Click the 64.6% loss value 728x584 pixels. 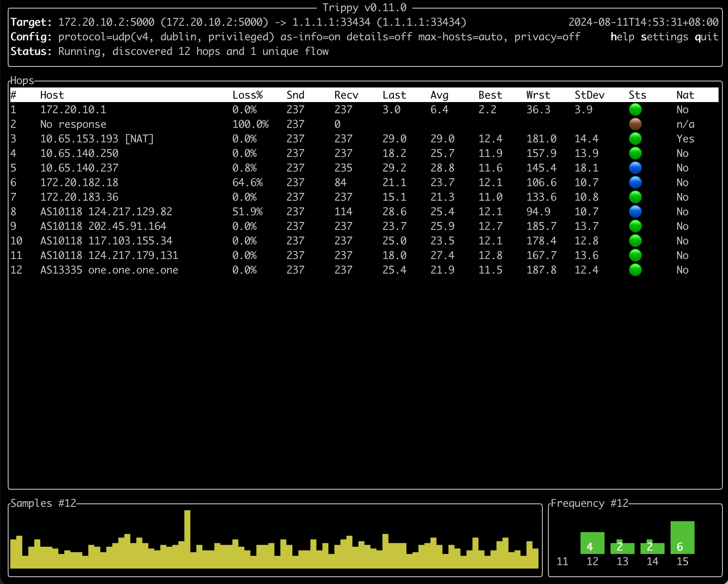pos(247,183)
